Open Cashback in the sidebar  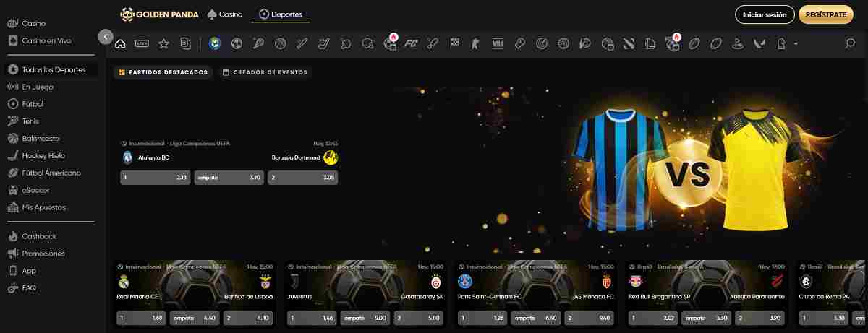39,236
